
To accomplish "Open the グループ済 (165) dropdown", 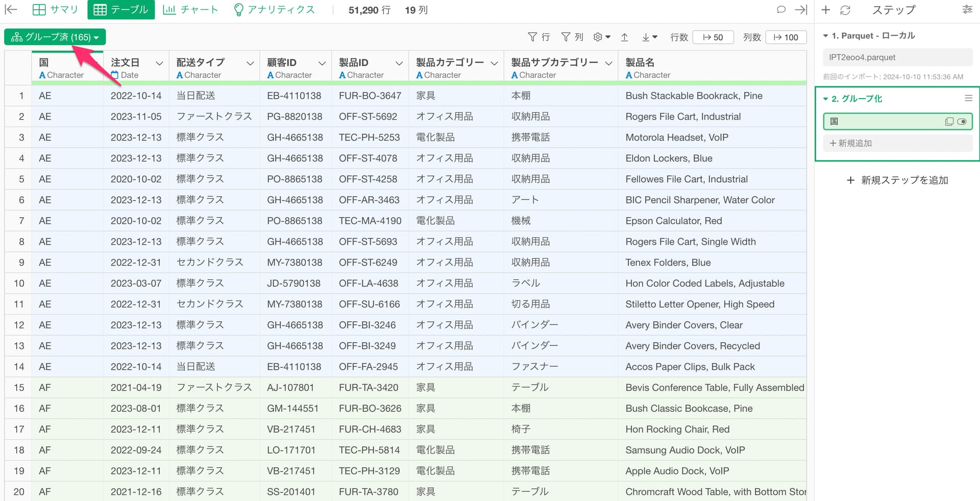I will 55,37.
